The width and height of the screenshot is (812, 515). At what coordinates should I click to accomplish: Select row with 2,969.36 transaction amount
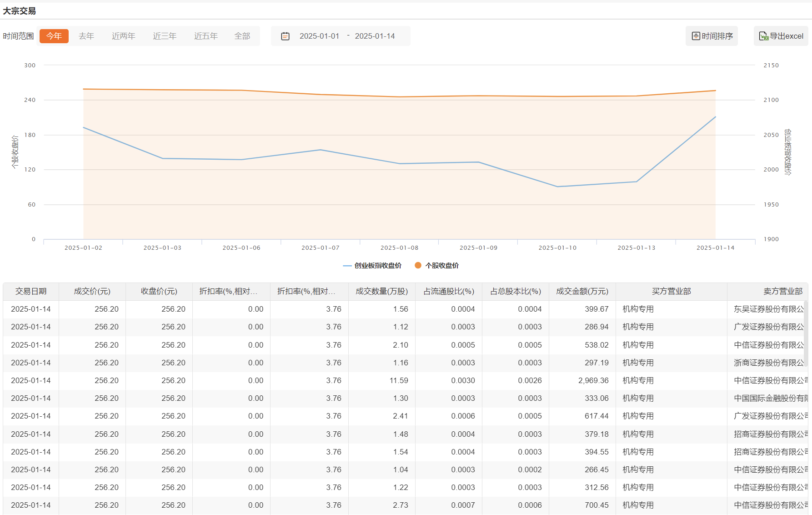click(593, 380)
